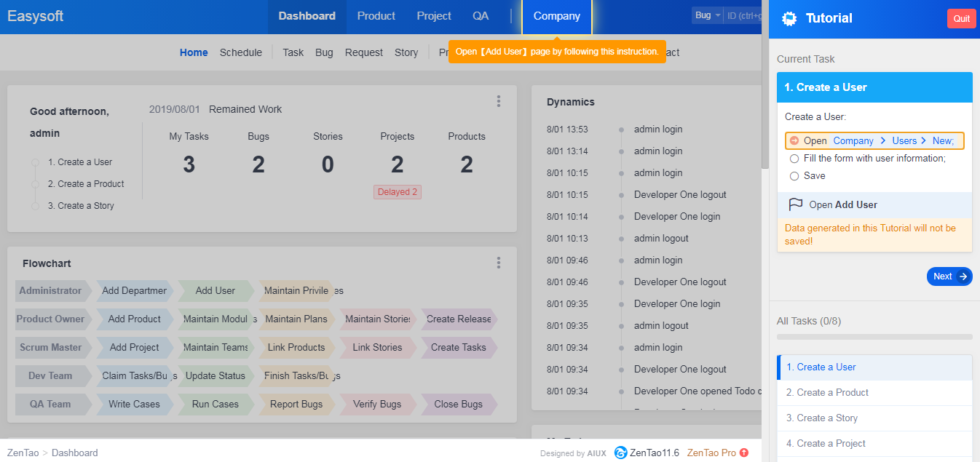The width and height of the screenshot is (980, 462).
Task: Click the Add User flowchart step
Action: pos(215,290)
